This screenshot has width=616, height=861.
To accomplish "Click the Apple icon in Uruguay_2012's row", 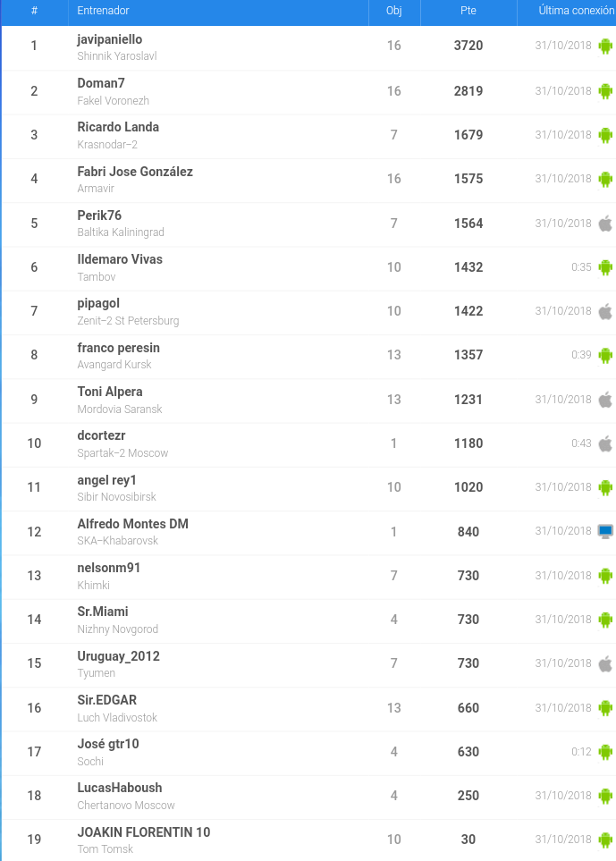I will (x=605, y=663).
